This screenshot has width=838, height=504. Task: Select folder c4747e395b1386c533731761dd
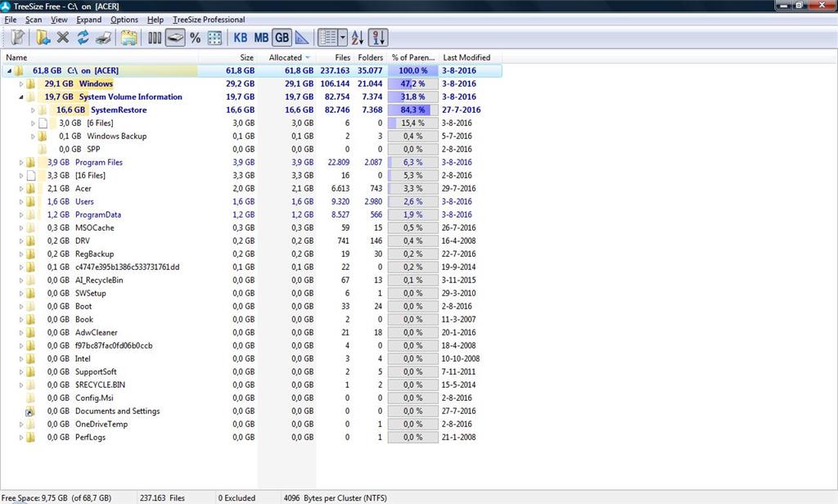[127, 268]
